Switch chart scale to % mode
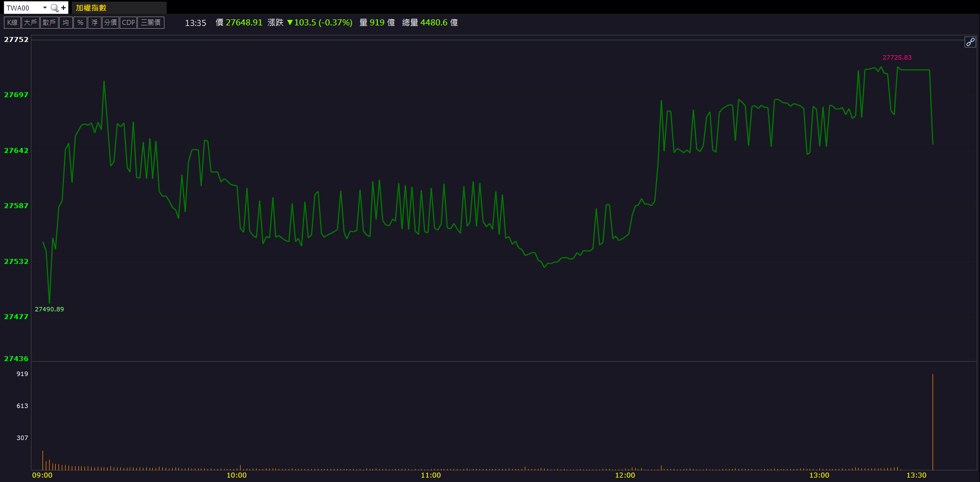980x482 pixels. (x=80, y=23)
